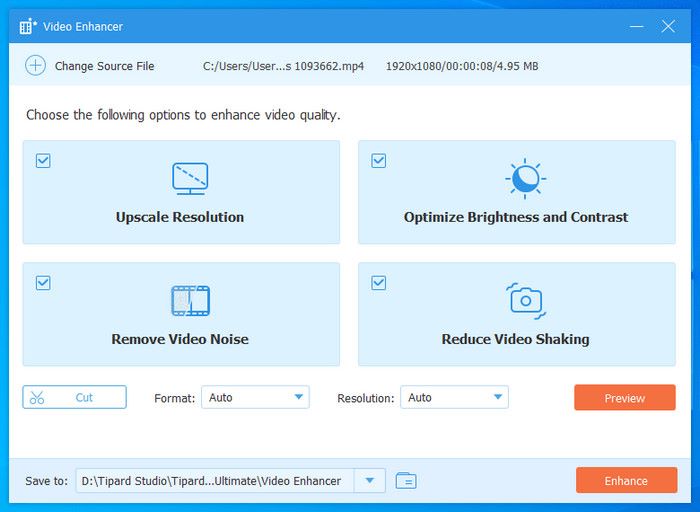Turn off Reduce Video Shaking checkbox
Viewport: 700px width, 512px height.
click(379, 283)
